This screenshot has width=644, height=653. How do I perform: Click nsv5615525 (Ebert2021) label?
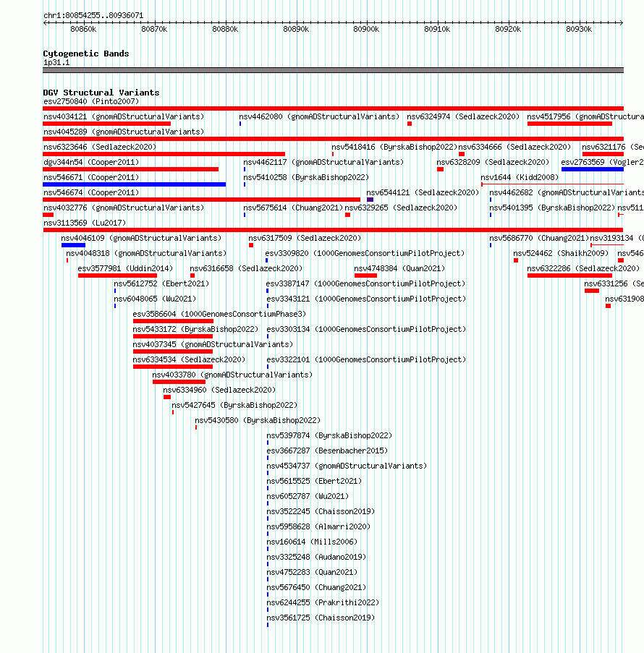pos(314,482)
